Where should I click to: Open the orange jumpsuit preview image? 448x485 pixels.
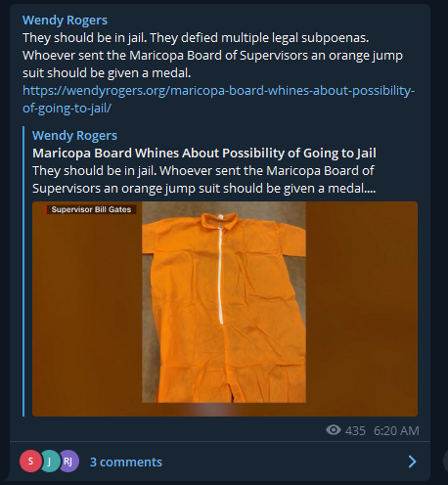pyautogui.click(x=225, y=309)
